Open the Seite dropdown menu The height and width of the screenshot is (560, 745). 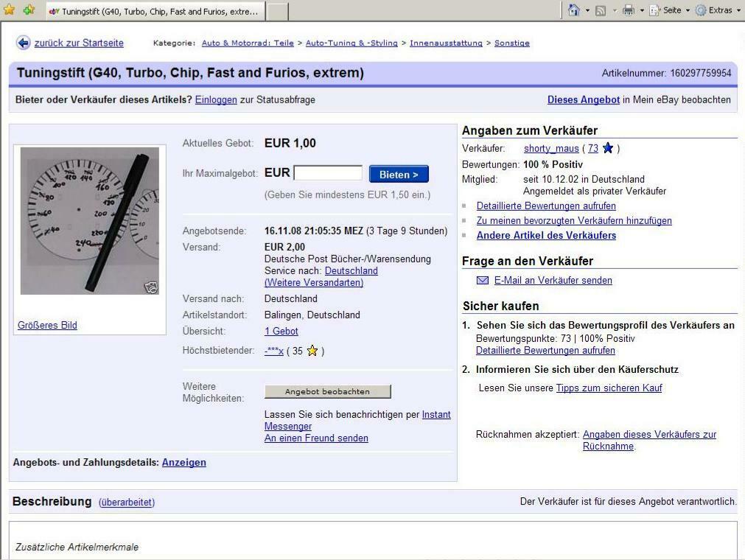click(669, 10)
